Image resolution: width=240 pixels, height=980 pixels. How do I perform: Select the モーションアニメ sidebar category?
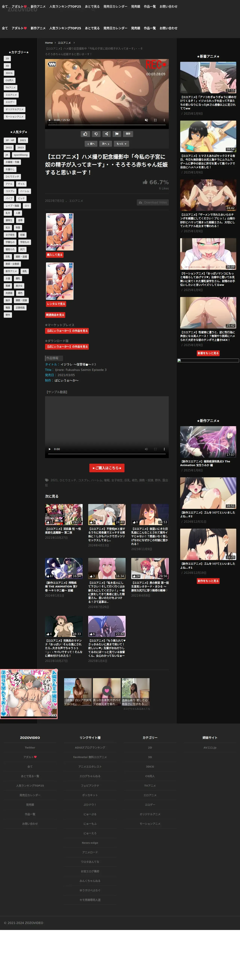pyautogui.click(x=14, y=117)
